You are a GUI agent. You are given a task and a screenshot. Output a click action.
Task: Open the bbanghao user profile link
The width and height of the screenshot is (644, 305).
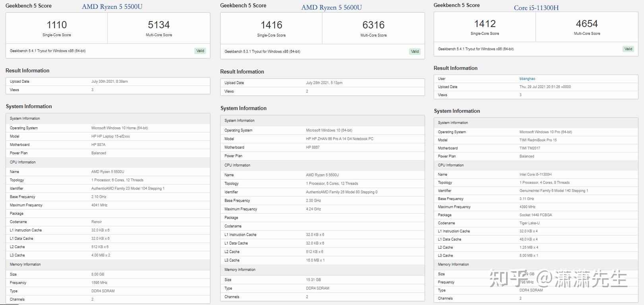click(527, 79)
